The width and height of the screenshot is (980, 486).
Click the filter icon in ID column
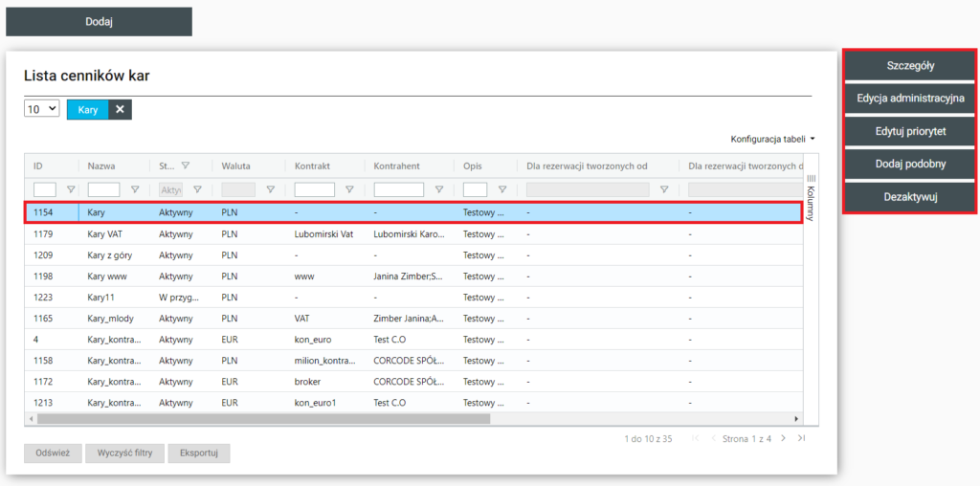[70, 189]
